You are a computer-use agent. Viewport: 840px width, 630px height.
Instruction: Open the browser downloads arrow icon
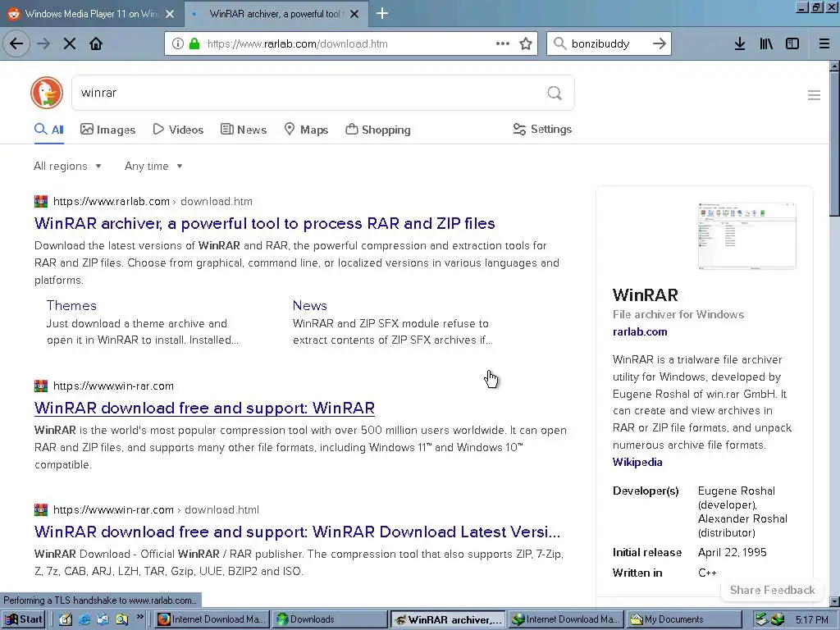coord(739,44)
